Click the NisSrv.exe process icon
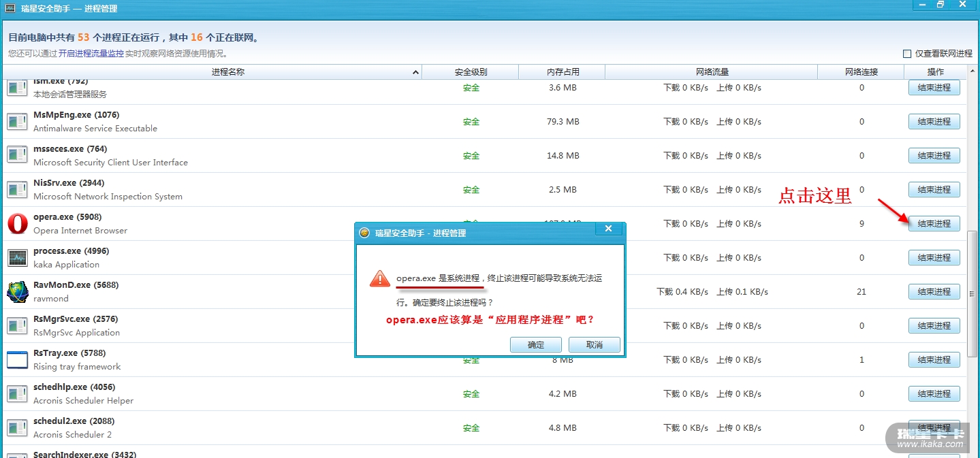The image size is (980, 458). [17, 190]
